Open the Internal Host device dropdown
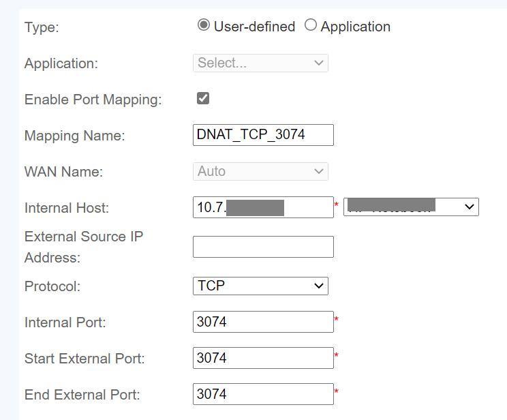 pyautogui.click(x=411, y=207)
